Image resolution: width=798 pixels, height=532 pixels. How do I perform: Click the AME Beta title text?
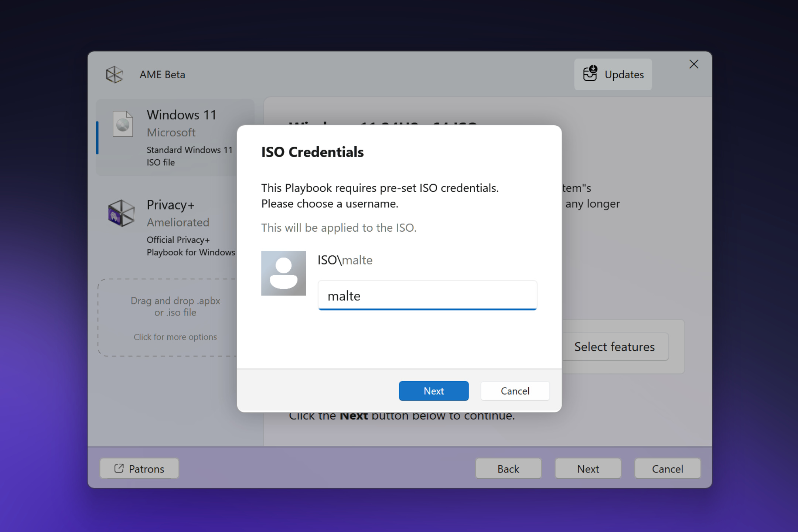(x=163, y=75)
